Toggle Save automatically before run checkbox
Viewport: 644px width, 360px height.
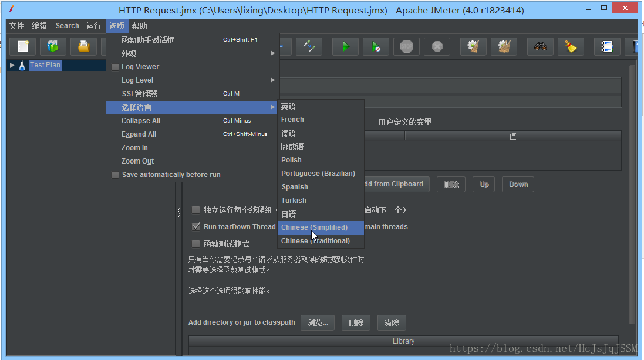(x=115, y=175)
